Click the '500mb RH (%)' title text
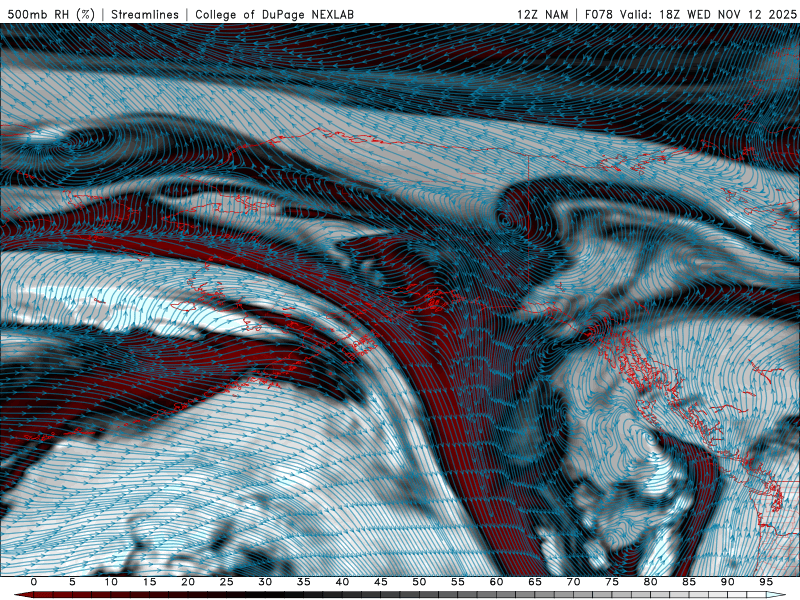Viewport: 800px width, 600px height. [x=52, y=14]
